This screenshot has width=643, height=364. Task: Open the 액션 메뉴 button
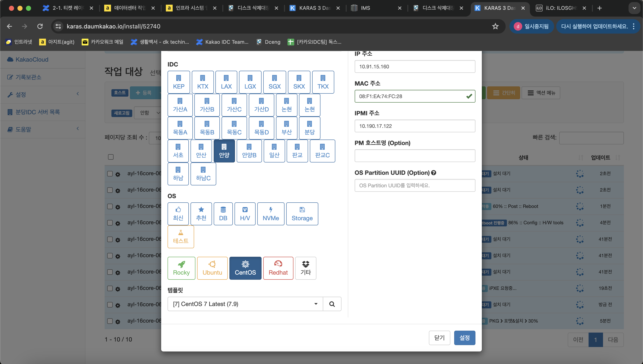[541, 93]
